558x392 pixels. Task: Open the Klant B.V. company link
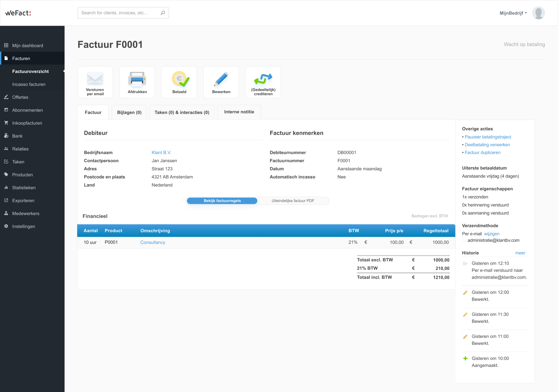tap(161, 153)
